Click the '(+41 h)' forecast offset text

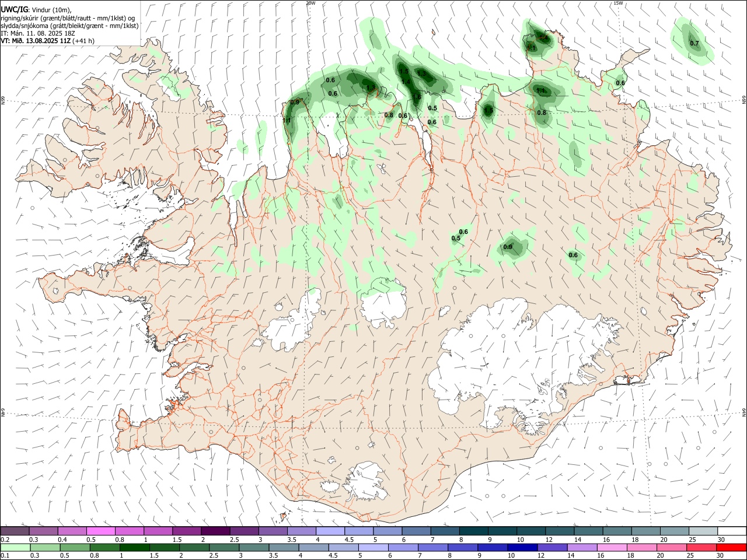click(83, 41)
